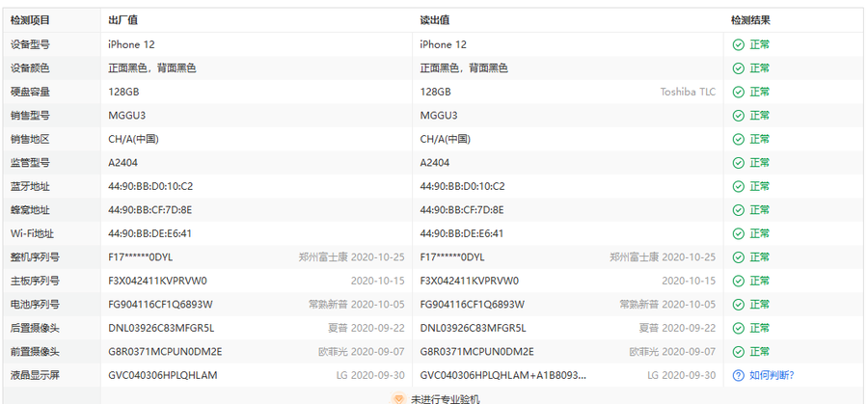Click the green check icon for Wi-Fi地址

738,233
